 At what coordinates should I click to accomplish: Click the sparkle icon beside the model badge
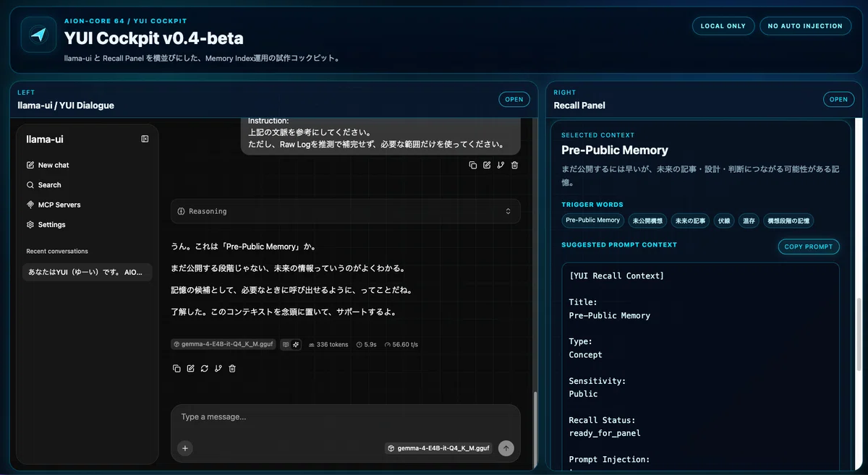point(296,345)
